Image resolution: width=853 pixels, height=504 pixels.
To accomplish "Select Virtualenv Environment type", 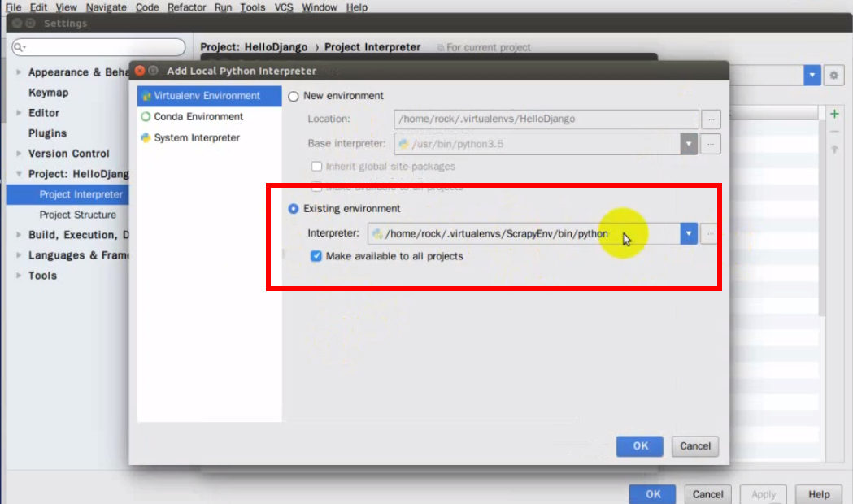I will pos(210,96).
